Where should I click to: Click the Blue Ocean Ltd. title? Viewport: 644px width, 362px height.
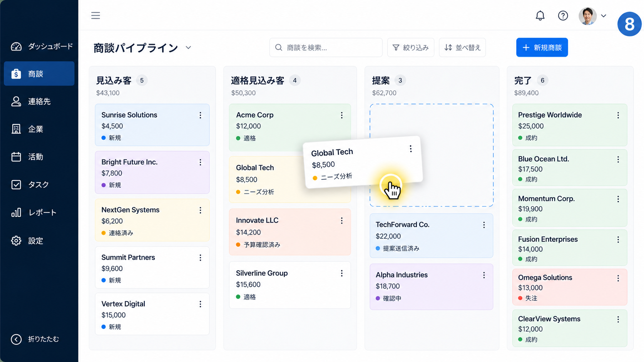click(x=543, y=159)
